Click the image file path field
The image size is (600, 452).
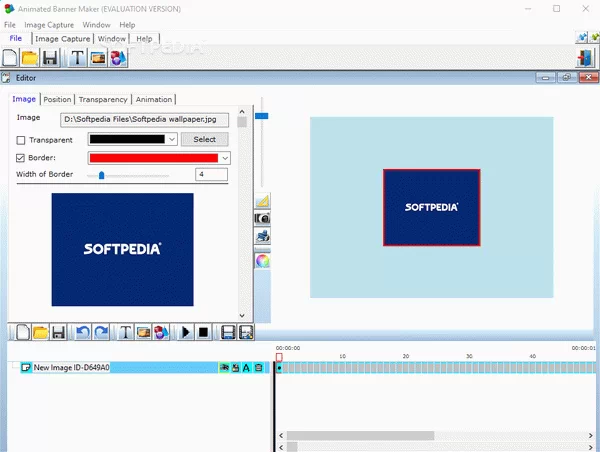(144, 119)
